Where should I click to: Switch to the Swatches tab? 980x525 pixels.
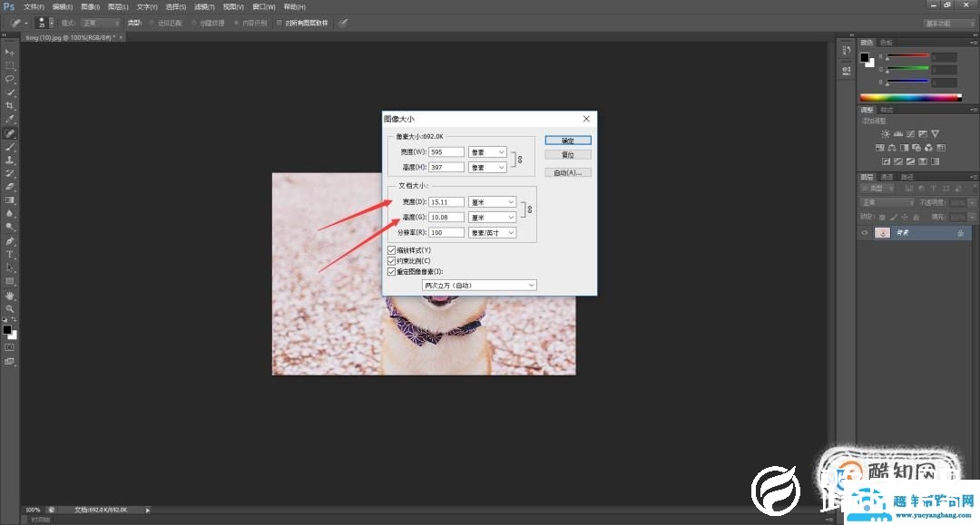tap(887, 43)
